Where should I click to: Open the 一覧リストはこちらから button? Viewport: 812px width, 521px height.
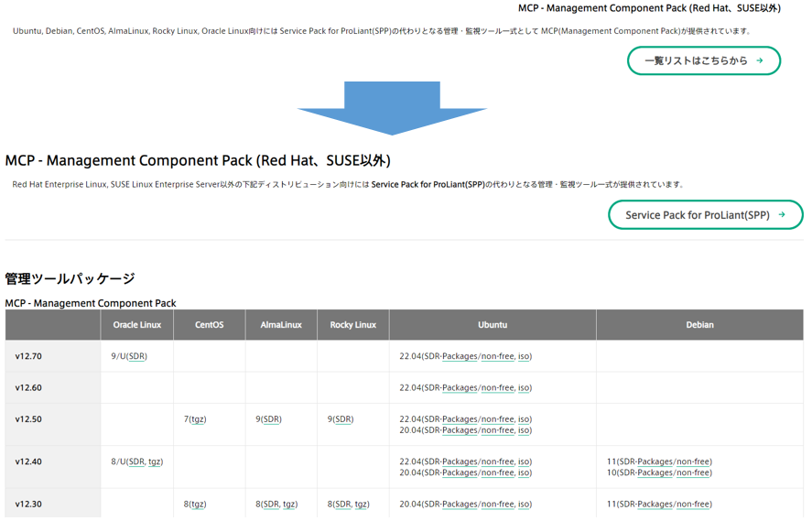[x=704, y=60]
